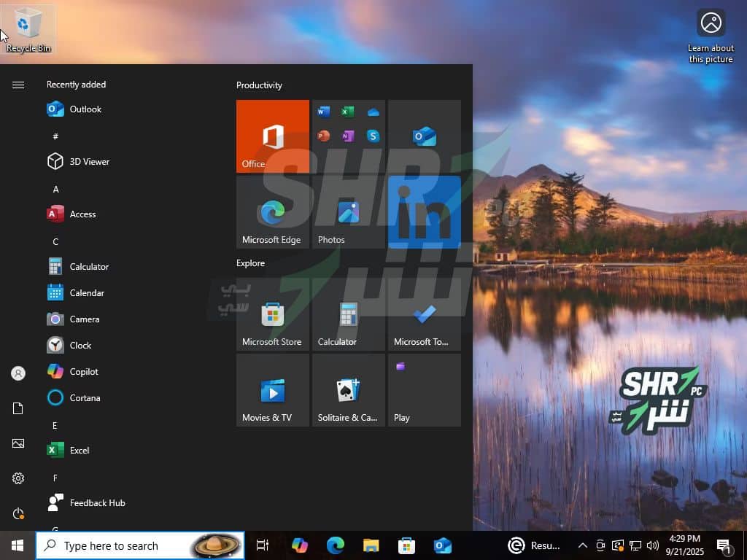Open the Play tile folder

pos(425,390)
